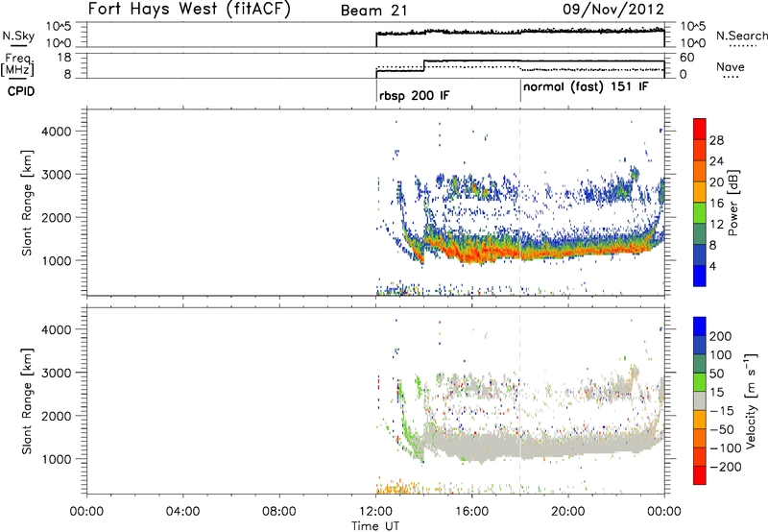Click the 'Slant Range [km]' label of velocity panel

coord(27,400)
